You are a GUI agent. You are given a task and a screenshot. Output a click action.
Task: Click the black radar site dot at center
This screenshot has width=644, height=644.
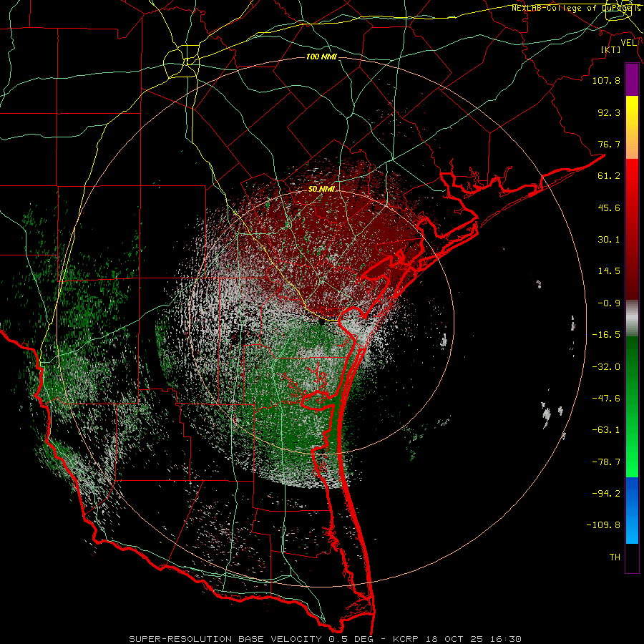(321, 323)
